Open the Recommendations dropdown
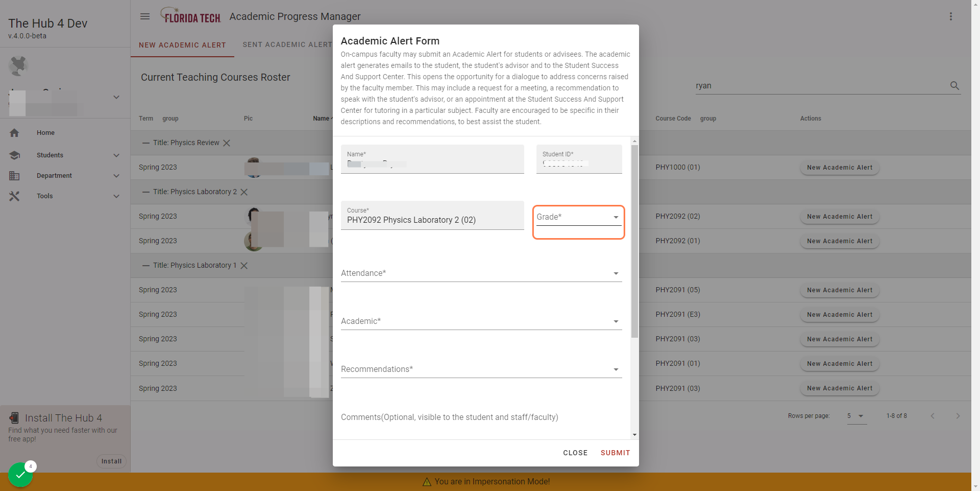 click(x=481, y=369)
